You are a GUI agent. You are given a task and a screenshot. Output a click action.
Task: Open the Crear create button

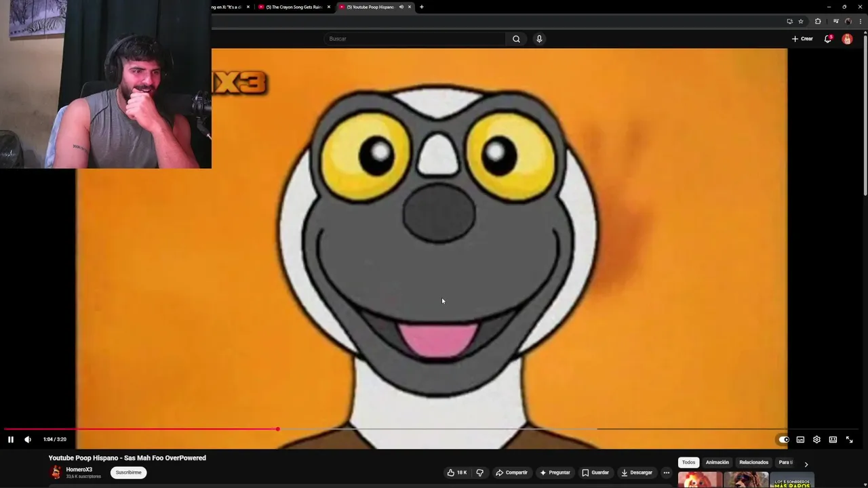coord(802,39)
